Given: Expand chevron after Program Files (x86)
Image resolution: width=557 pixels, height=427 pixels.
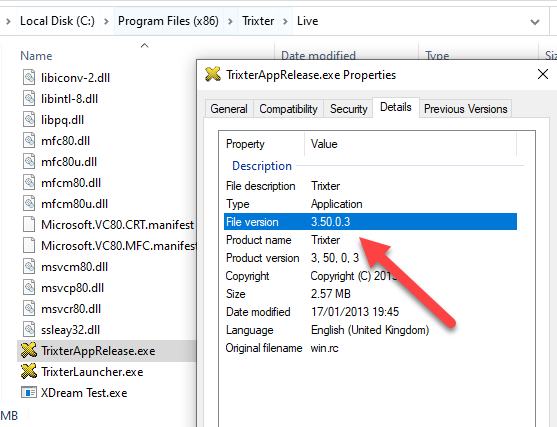Looking at the screenshot, I should (x=230, y=21).
